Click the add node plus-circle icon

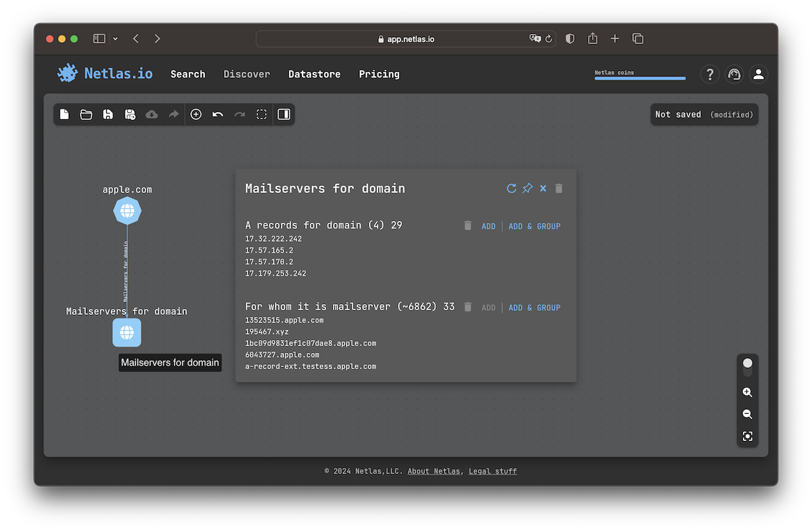[x=196, y=114]
